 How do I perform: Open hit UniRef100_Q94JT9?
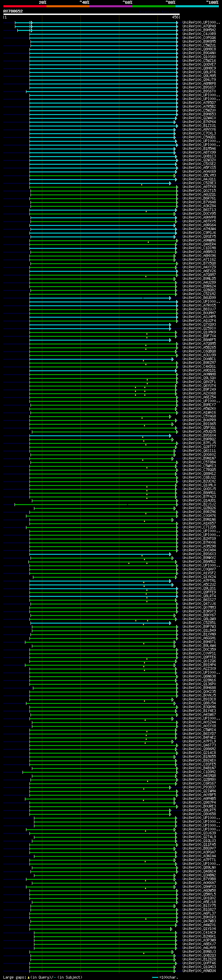pos(199,80)
